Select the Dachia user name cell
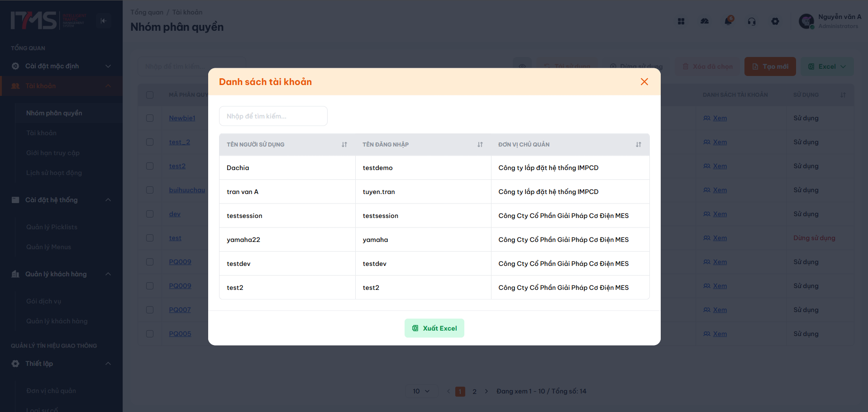 287,168
